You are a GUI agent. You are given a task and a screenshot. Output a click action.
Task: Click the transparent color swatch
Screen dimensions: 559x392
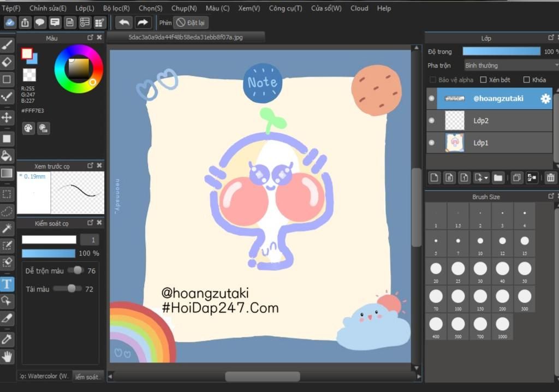29,75
